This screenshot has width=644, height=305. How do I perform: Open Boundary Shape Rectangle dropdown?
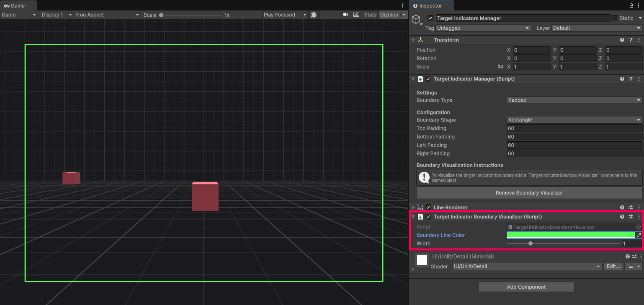point(574,120)
